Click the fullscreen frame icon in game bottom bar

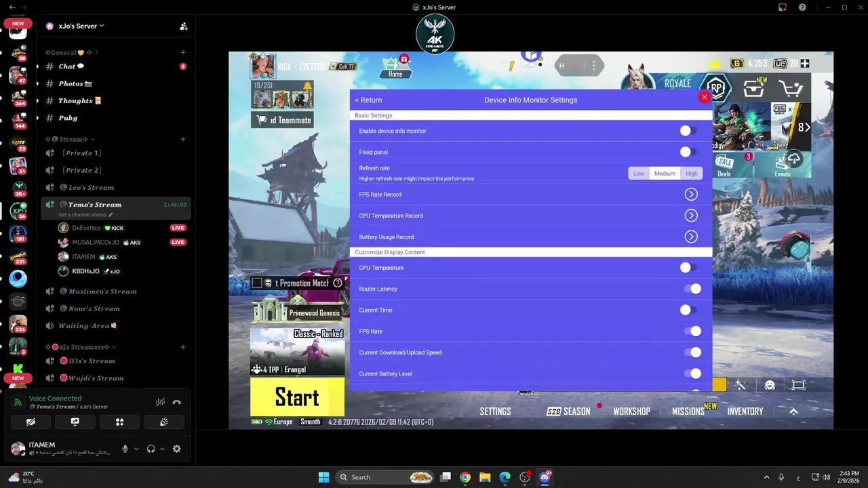pyautogui.click(x=798, y=385)
